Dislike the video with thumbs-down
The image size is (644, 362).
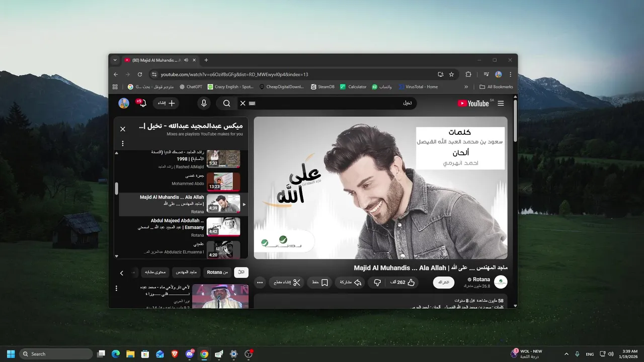pyautogui.click(x=377, y=283)
